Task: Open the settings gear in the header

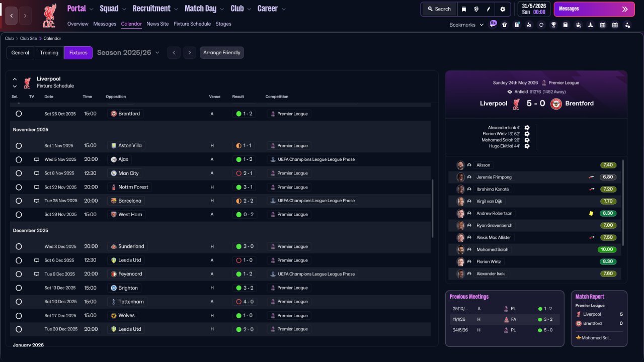Action: pyautogui.click(x=503, y=9)
